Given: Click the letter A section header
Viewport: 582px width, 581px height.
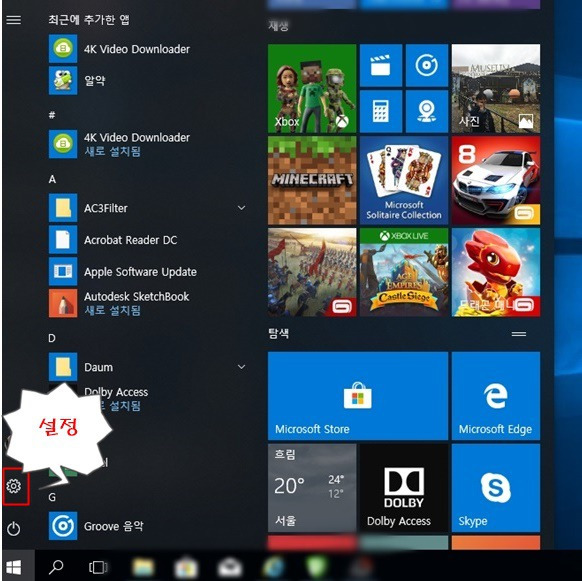Looking at the screenshot, I should 52,179.
